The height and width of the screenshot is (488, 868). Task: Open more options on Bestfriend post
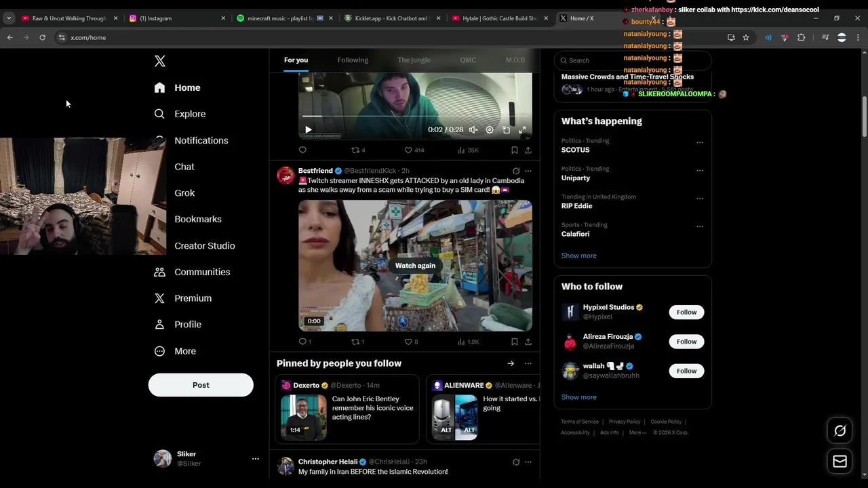528,171
